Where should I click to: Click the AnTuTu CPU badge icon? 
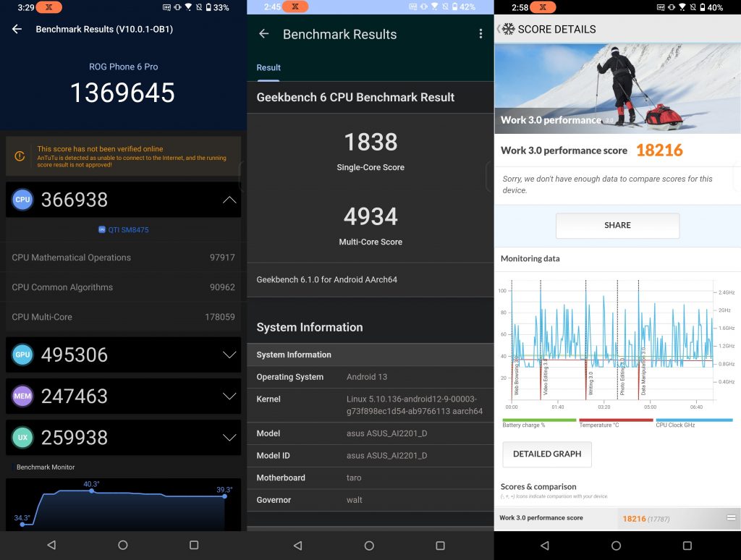point(22,200)
